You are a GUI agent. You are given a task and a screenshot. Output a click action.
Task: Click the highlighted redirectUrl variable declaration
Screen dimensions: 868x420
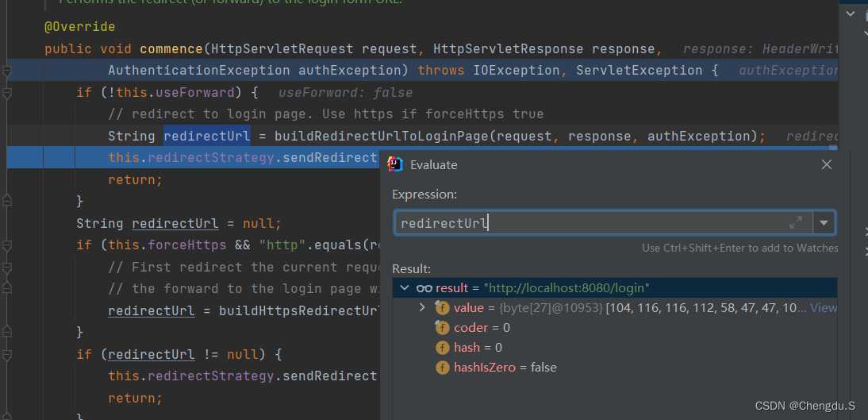coord(207,137)
